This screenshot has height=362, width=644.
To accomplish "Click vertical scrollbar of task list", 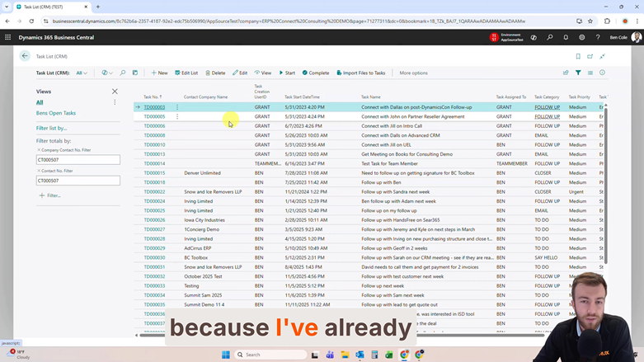I will click(x=605, y=185).
